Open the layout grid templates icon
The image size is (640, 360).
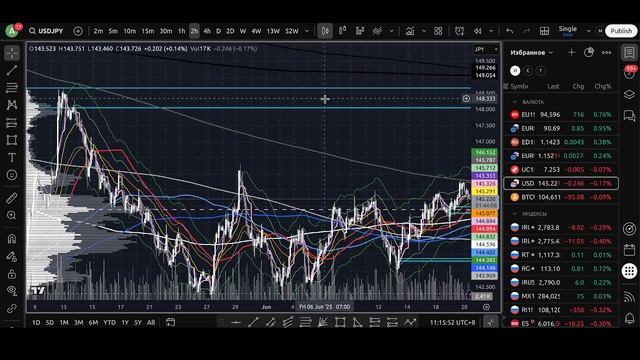438,31
